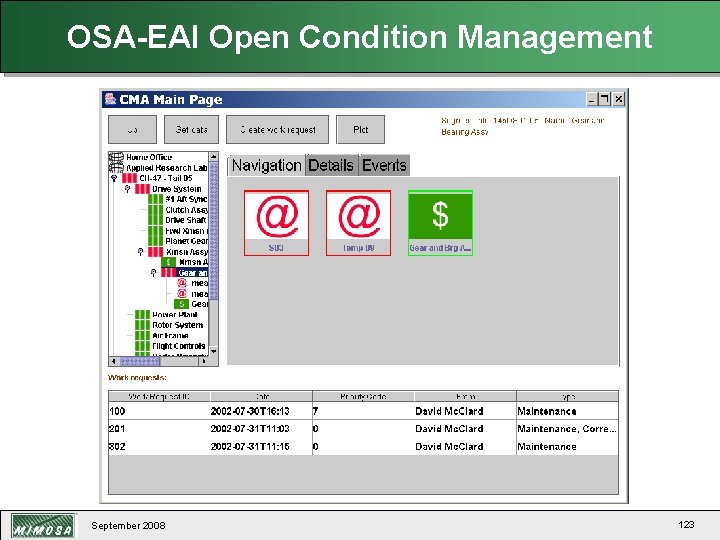
Task: Click the Xmsn Assy red status icon
Action: pos(155,252)
